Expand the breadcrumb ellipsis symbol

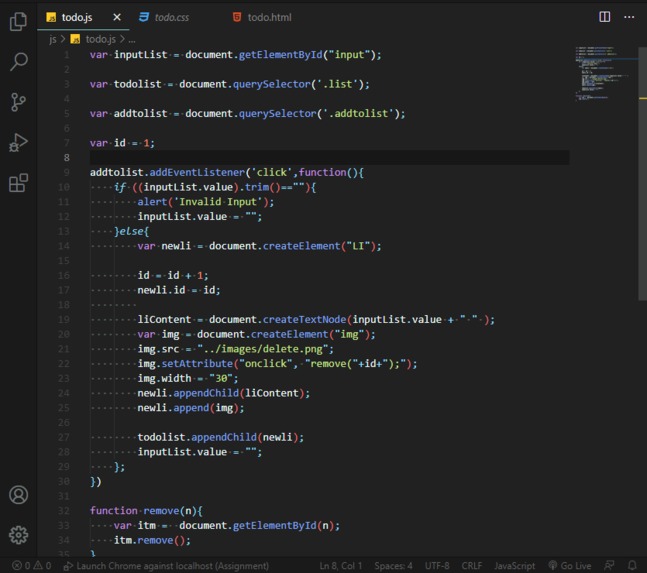click(132, 40)
